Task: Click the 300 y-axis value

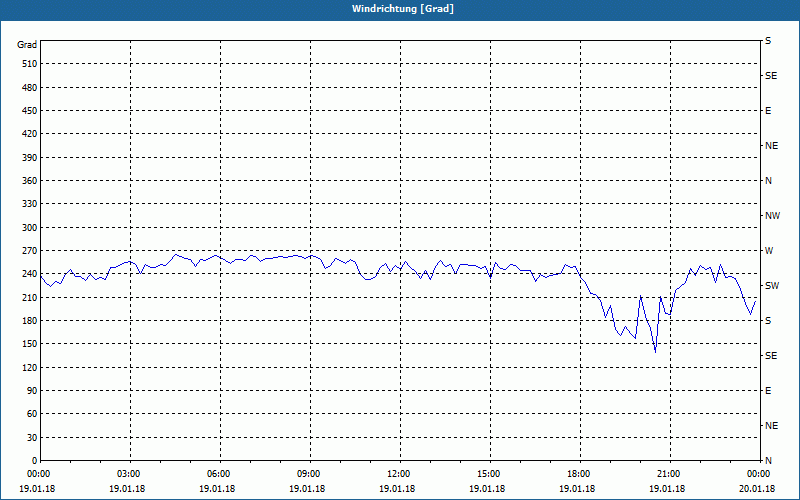Action: [30, 228]
